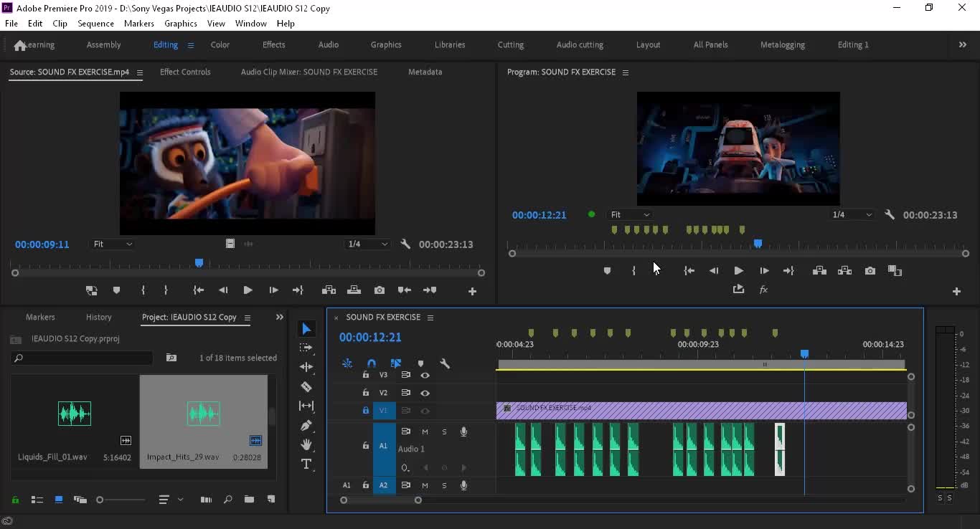Click timeline timecode 00:00:12:21
Viewport: 980px width, 529px height.
coord(370,338)
